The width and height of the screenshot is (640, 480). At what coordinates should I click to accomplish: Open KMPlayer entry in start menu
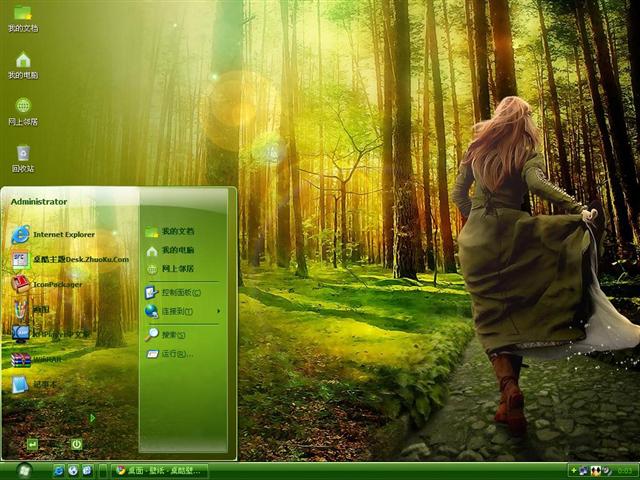(51, 334)
